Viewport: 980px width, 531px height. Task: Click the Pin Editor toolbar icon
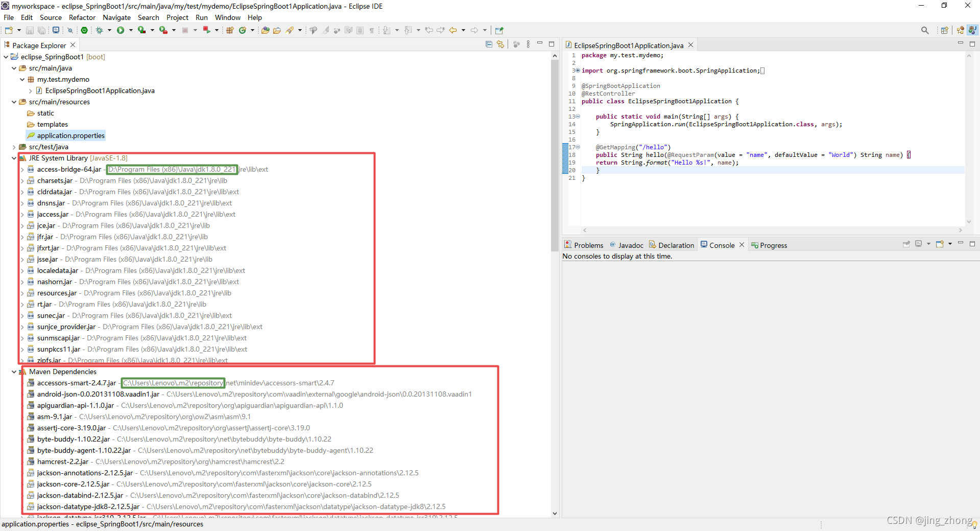pyautogui.click(x=499, y=30)
